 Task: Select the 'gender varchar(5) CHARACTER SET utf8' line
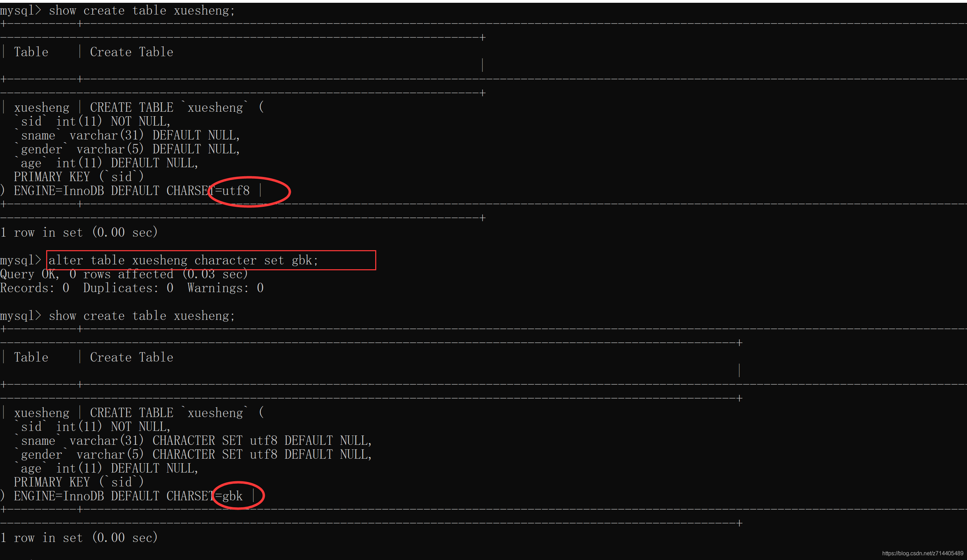pos(193,454)
